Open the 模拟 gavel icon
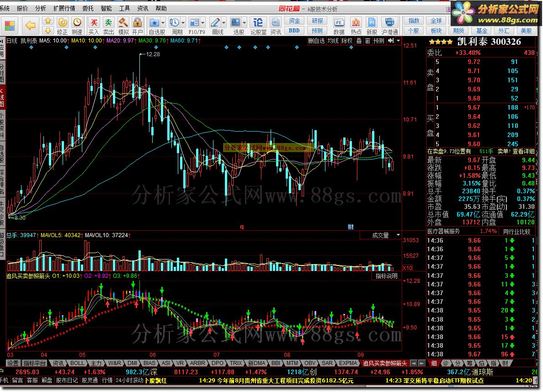Viewport: 543px width, 392px height. [123, 23]
